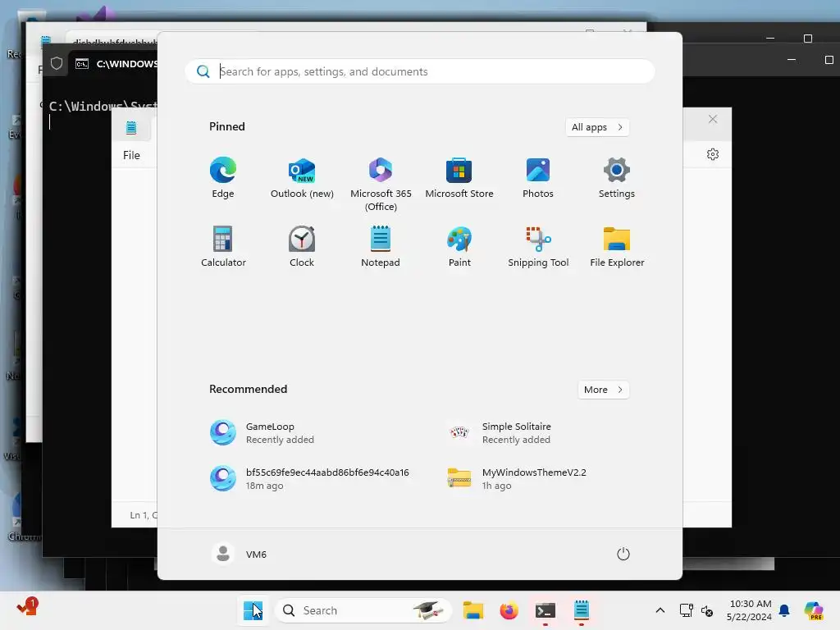Open notifications bell icon
The image size is (840, 630).
tap(784, 610)
